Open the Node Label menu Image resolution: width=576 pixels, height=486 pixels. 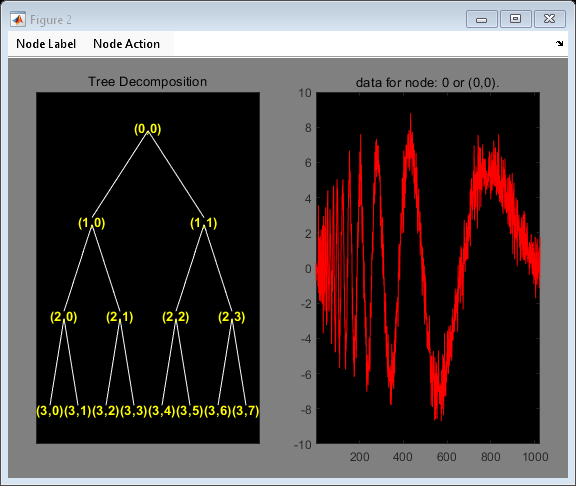46,44
